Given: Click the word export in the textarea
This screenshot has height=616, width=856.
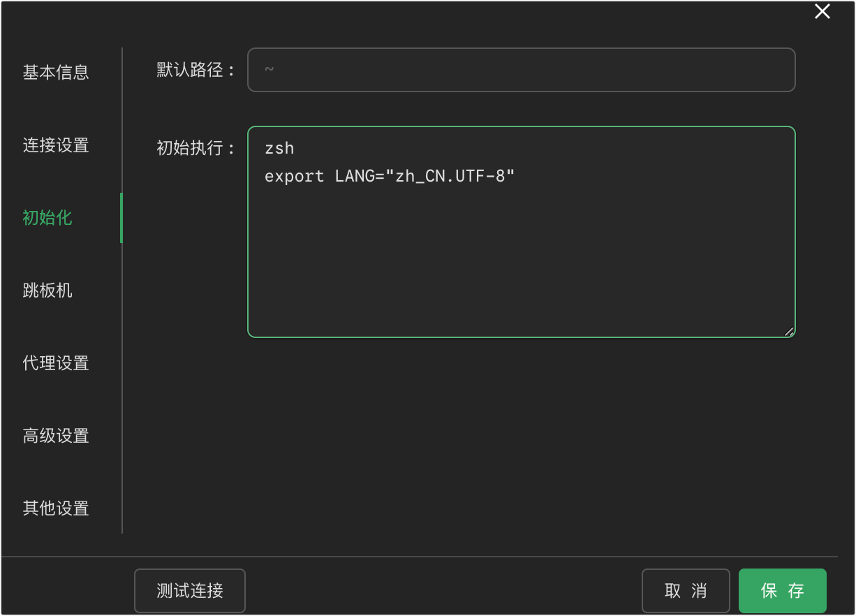Looking at the screenshot, I should 294,176.
